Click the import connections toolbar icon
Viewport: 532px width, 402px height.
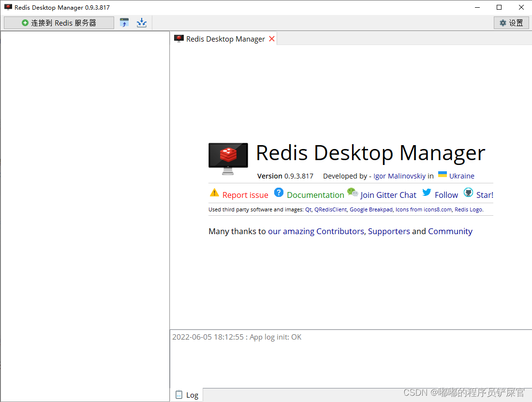(x=124, y=23)
